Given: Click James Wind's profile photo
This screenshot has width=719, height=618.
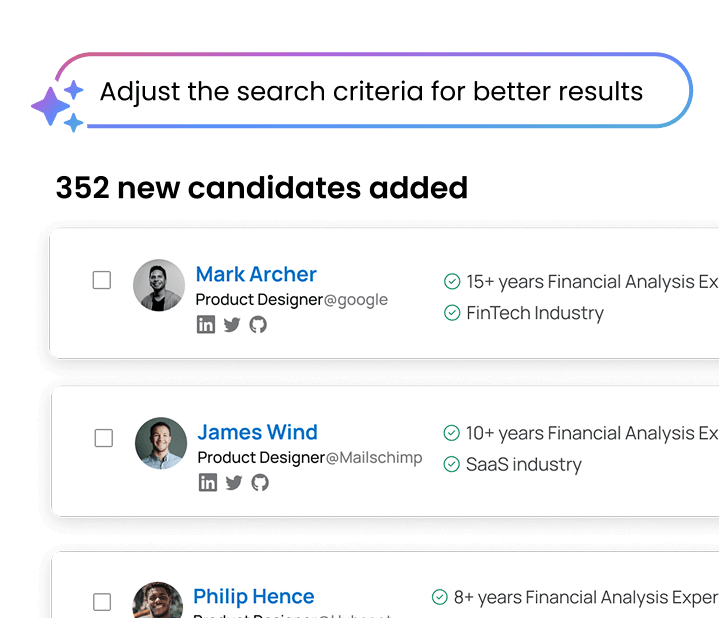Looking at the screenshot, I should click(x=161, y=443).
